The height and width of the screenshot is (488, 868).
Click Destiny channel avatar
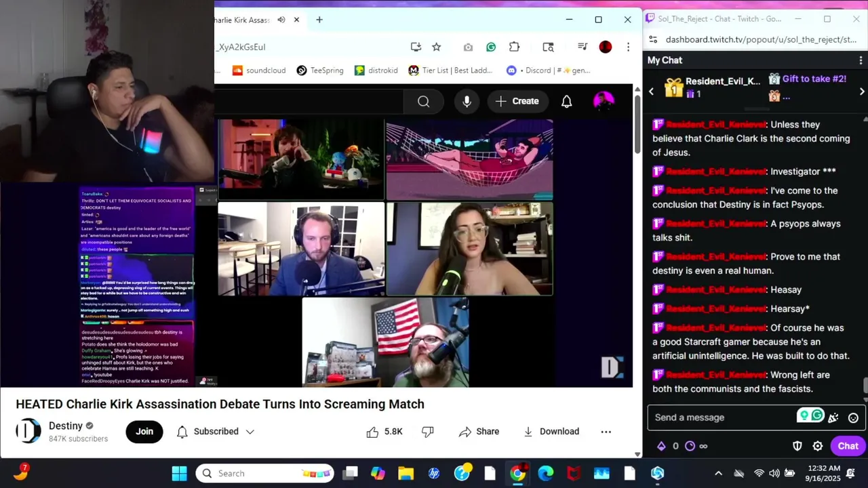(x=28, y=431)
